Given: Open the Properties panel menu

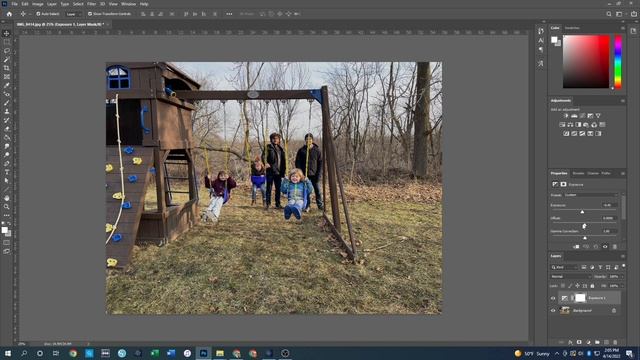Looking at the screenshot, I should pos(623,173).
